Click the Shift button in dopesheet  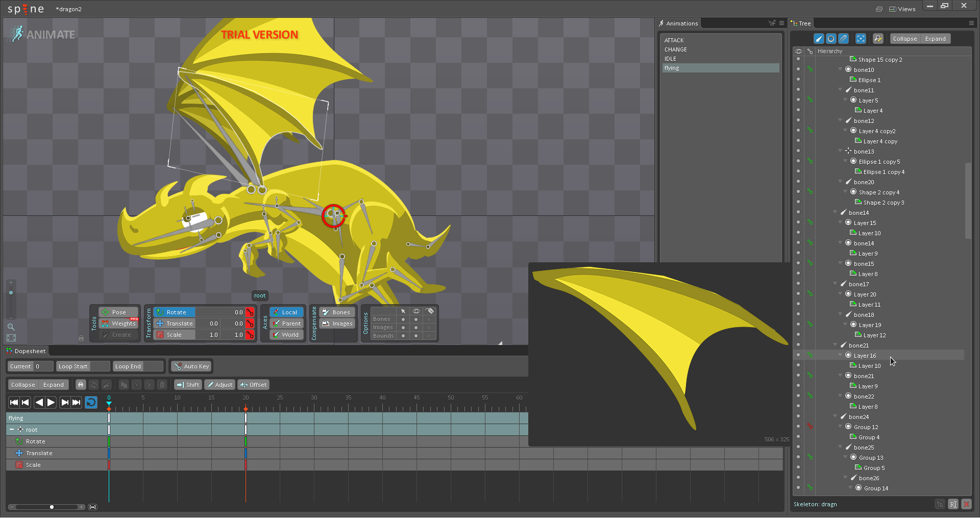(188, 385)
